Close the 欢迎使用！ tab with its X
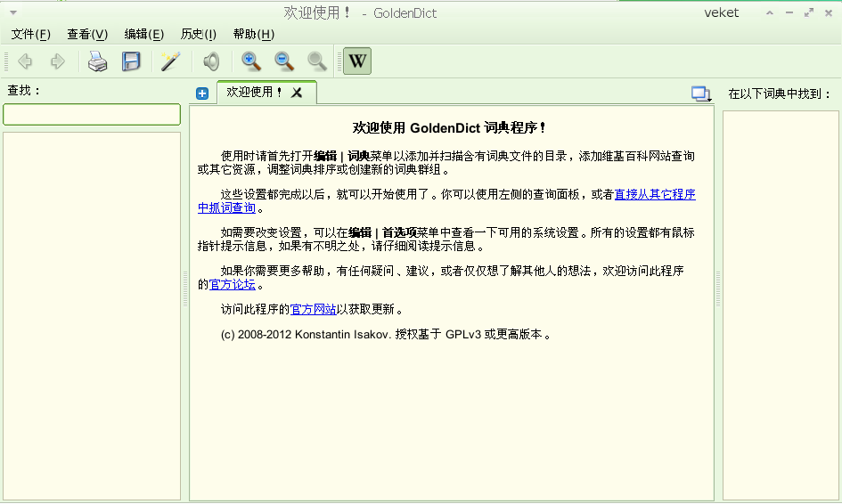Image resolution: width=842 pixels, height=504 pixels. point(297,93)
